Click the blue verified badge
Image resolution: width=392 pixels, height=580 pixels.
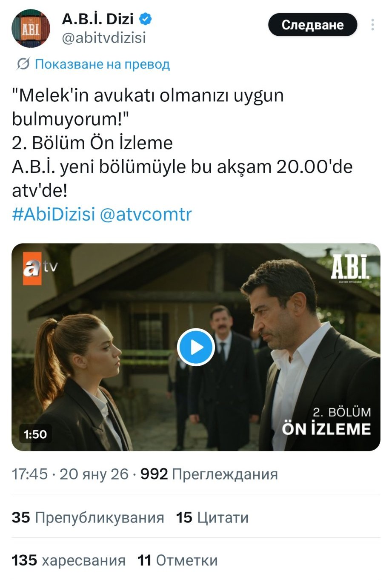pyautogui.click(x=146, y=19)
